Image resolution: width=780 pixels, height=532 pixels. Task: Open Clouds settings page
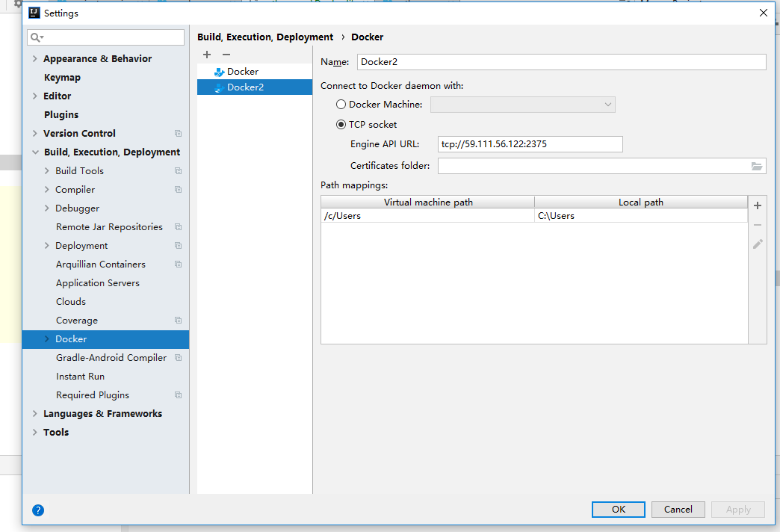pyautogui.click(x=71, y=302)
